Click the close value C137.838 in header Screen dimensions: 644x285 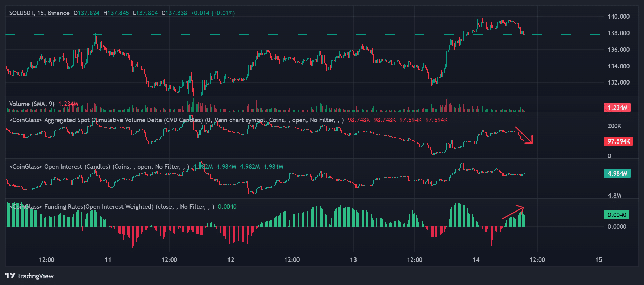(x=174, y=13)
